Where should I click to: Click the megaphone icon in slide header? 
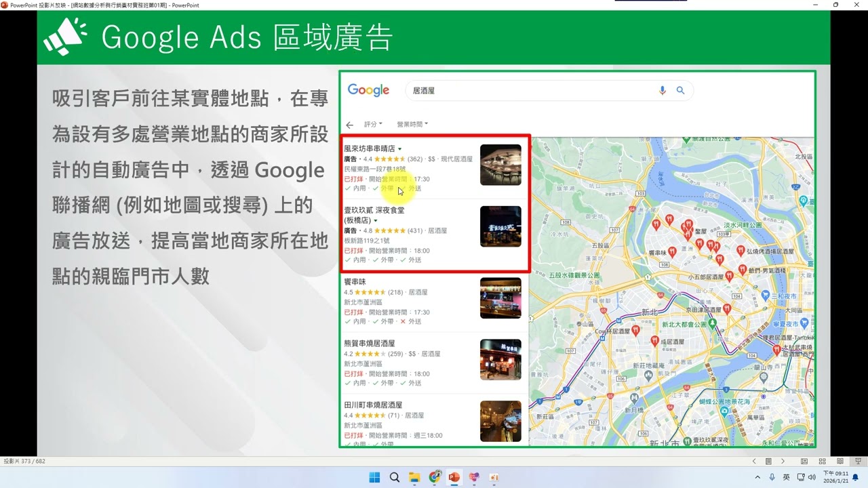click(65, 36)
